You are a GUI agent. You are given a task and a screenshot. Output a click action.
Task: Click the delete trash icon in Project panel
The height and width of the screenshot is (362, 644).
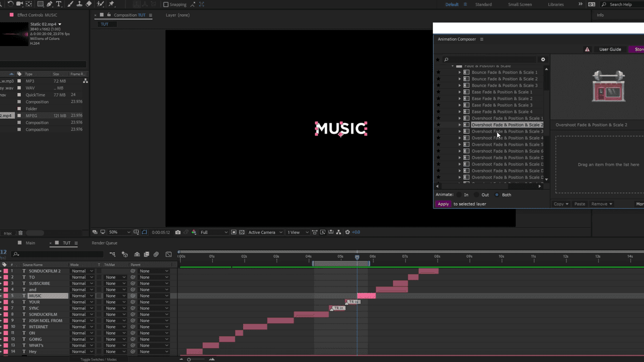pyautogui.click(x=21, y=233)
